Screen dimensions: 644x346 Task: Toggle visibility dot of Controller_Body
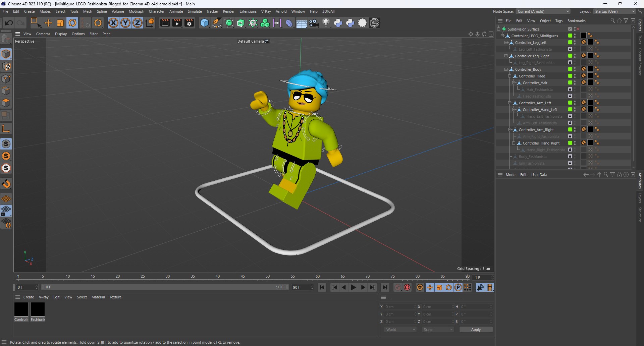click(x=575, y=68)
